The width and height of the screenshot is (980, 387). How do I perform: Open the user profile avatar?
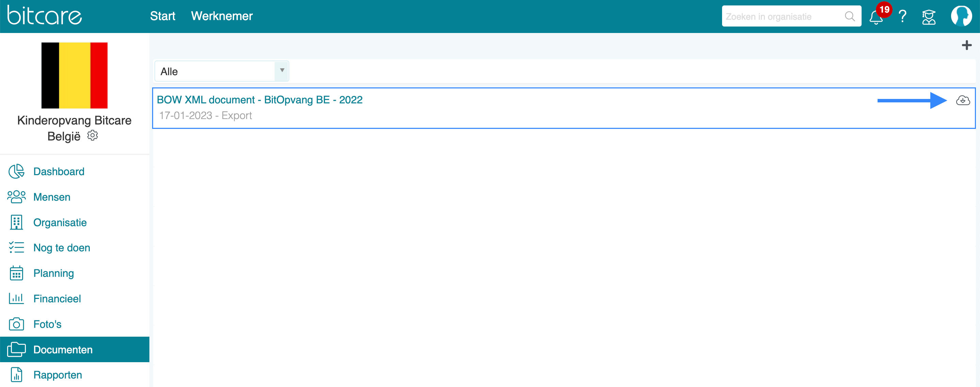[961, 16]
